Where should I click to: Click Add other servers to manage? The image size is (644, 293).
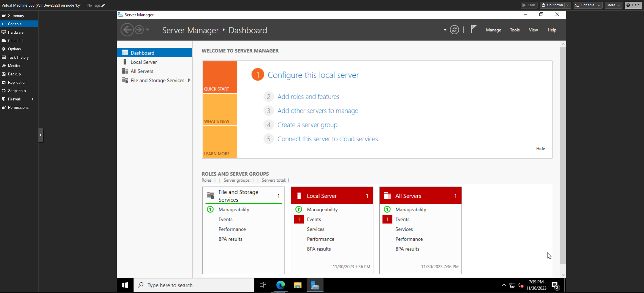pyautogui.click(x=318, y=111)
